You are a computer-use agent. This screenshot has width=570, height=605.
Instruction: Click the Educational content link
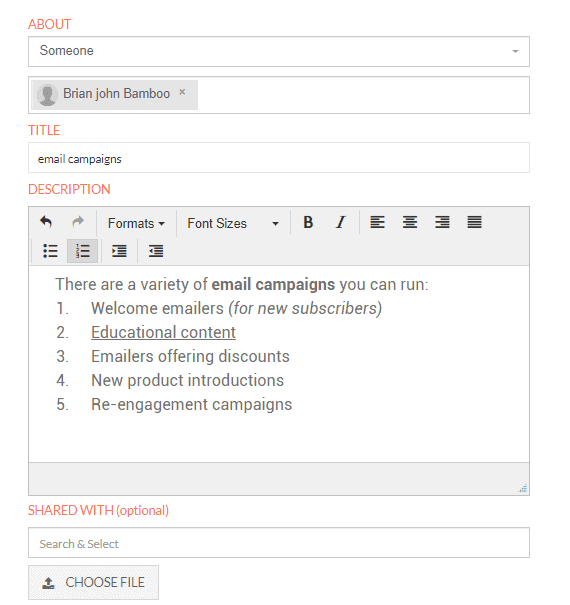[163, 333]
